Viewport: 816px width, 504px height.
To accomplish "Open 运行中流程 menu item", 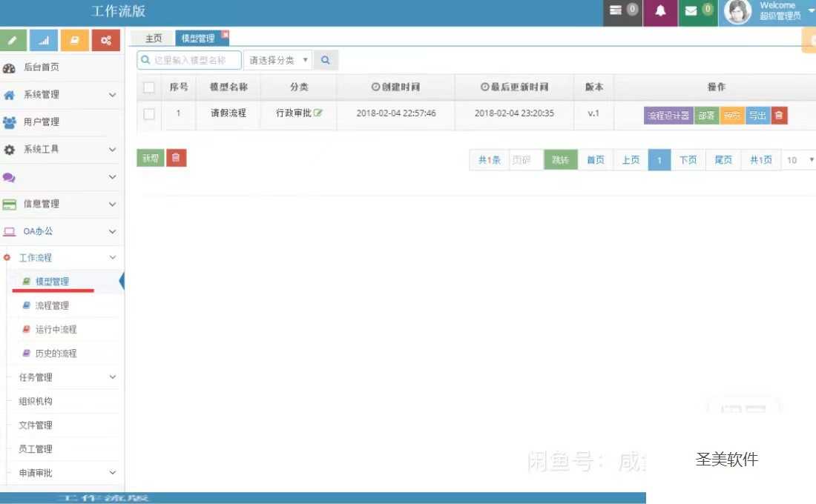I will pos(56,329).
